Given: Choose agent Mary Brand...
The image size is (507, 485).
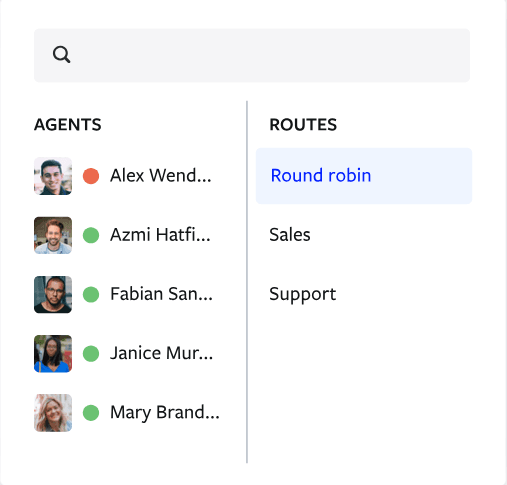Looking at the screenshot, I should 165,413.
